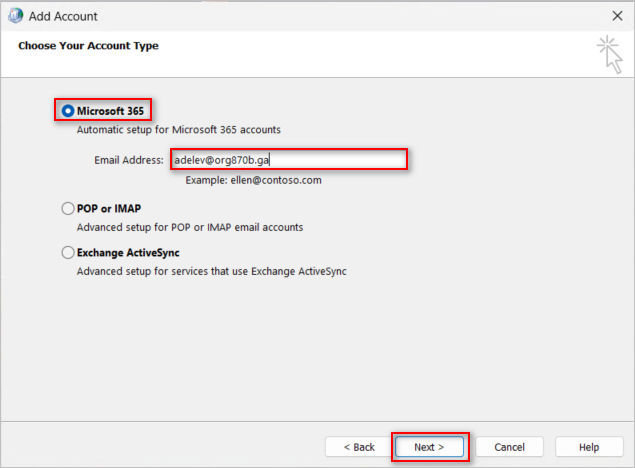
Task: Choose the POP or IMAP option
Action: pos(68,208)
